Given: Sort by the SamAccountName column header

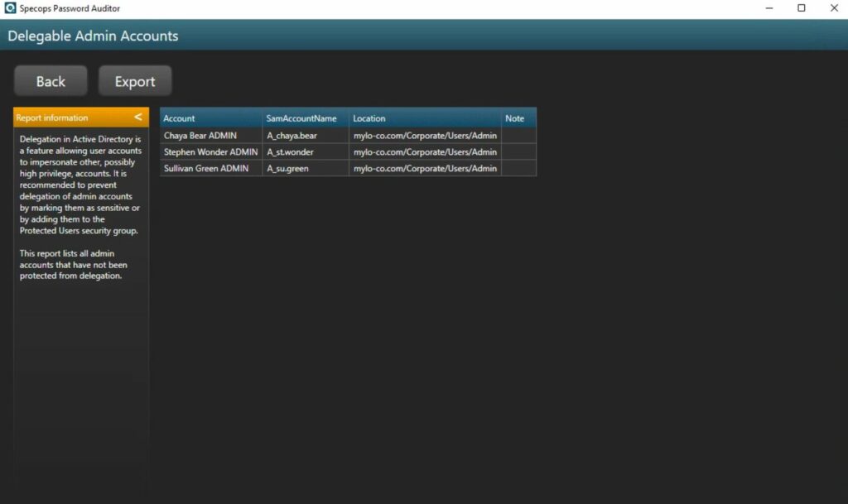Looking at the screenshot, I should [x=306, y=118].
